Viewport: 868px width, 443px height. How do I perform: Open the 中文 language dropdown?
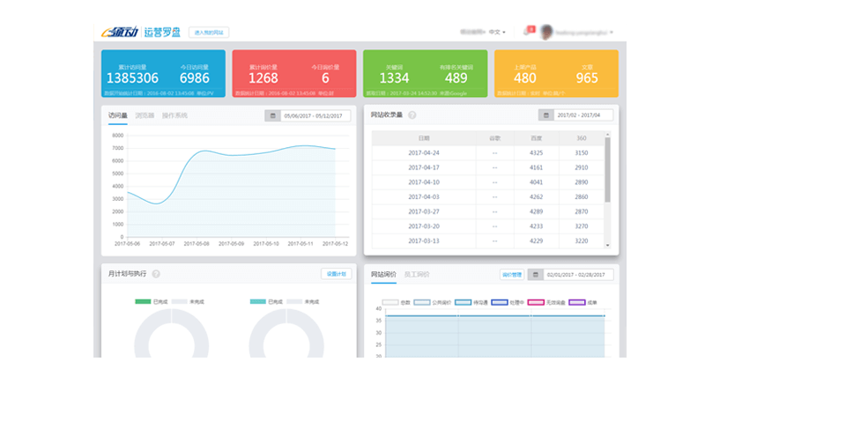click(496, 32)
